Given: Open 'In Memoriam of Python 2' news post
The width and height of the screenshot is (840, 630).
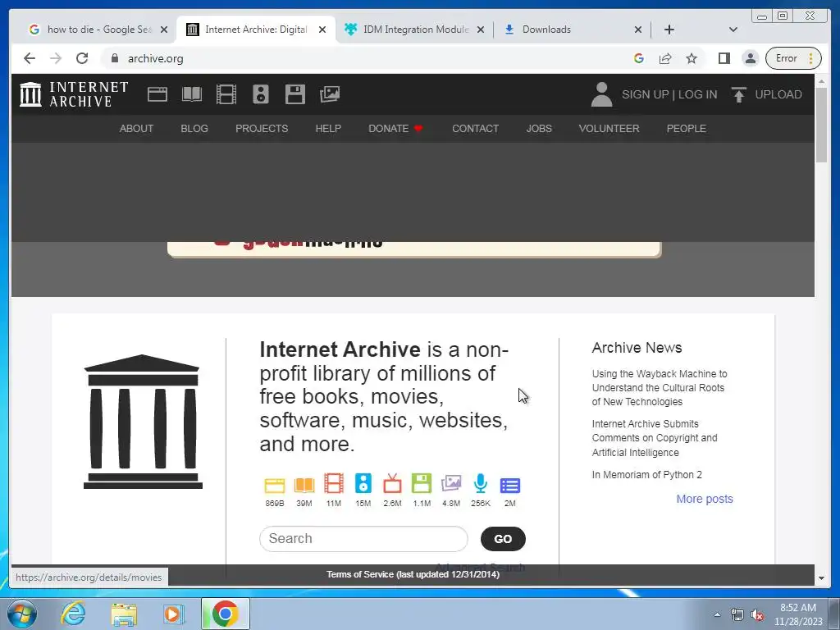Looking at the screenshot, I should (646, 475).
